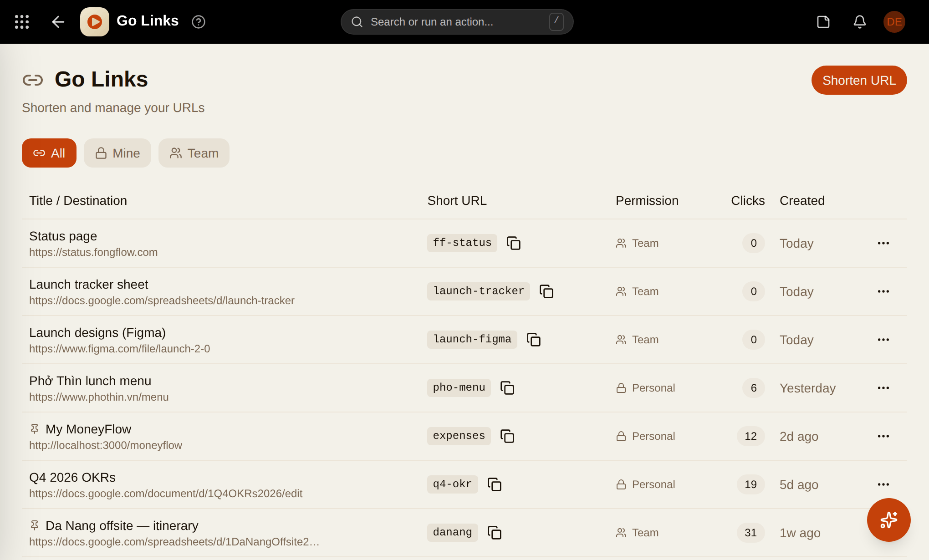Click the Permission column header
Image resolution: width=929 pixels, height=560 pixels.
coord(647,201)
